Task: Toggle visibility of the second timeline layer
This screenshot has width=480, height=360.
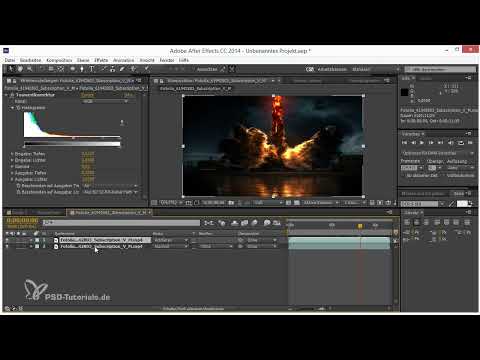Action: pyautogui.click(x=7, y=246)
